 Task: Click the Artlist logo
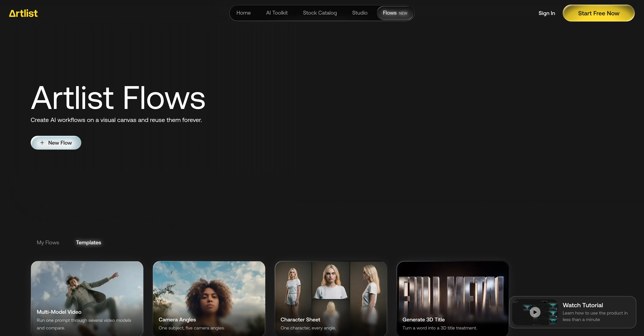pyautogui.click(x=23, y=13)
